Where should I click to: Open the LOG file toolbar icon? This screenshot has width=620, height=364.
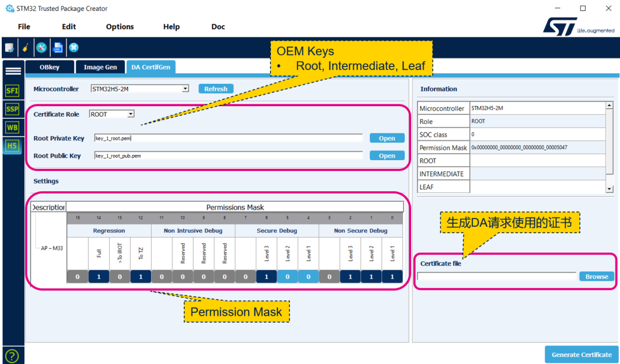58,48
